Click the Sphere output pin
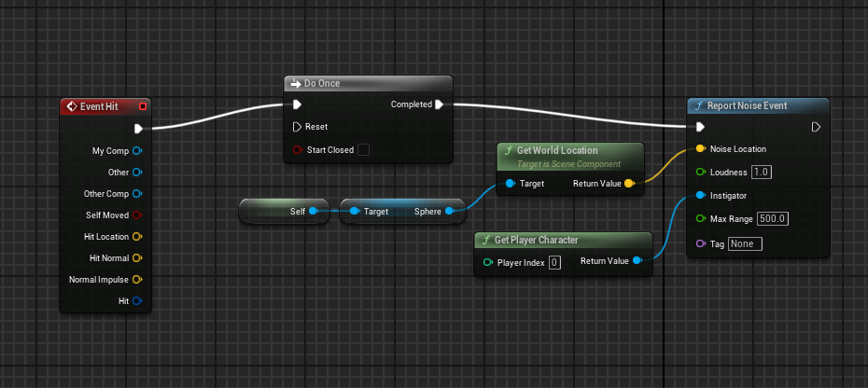 449,212
